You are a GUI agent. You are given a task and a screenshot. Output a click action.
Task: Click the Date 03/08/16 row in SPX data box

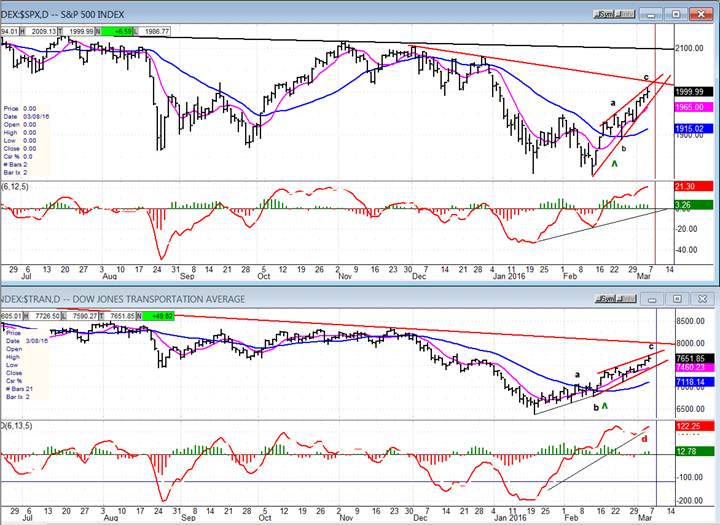26,117
